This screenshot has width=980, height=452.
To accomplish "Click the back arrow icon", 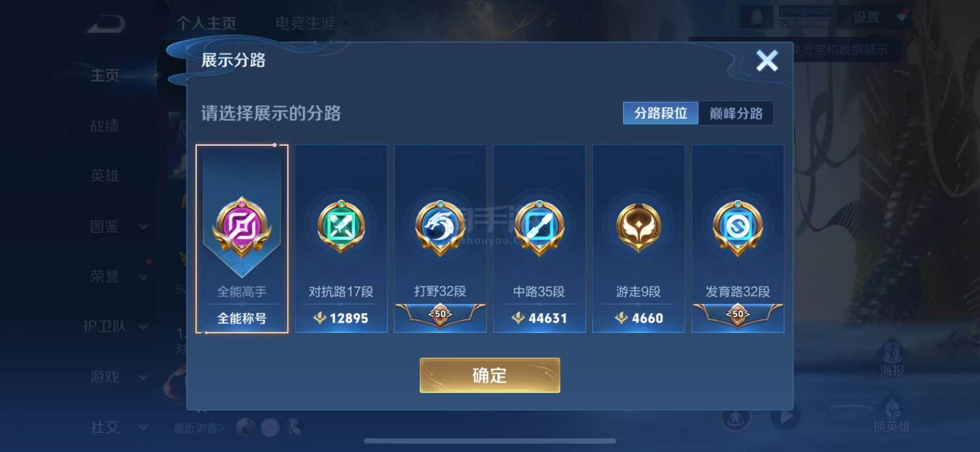I will pyautogui.click(x=106, y=24).
